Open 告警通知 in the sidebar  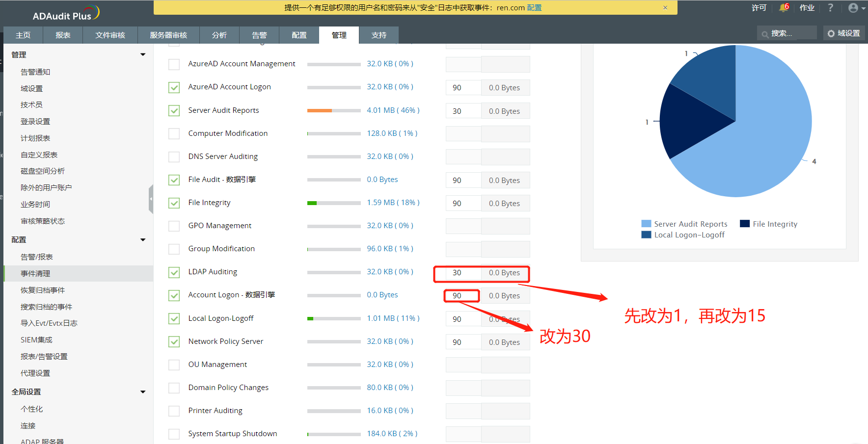(x=35, y=72)
